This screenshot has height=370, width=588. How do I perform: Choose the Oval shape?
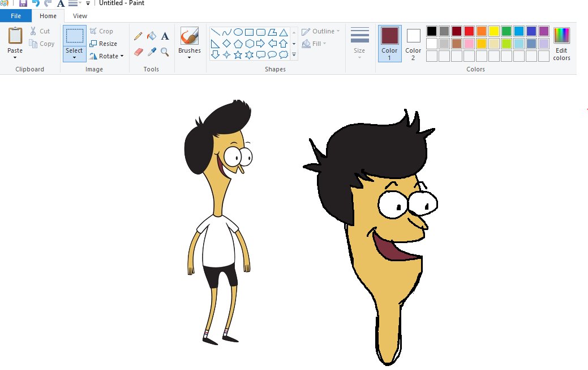point(238,32)
